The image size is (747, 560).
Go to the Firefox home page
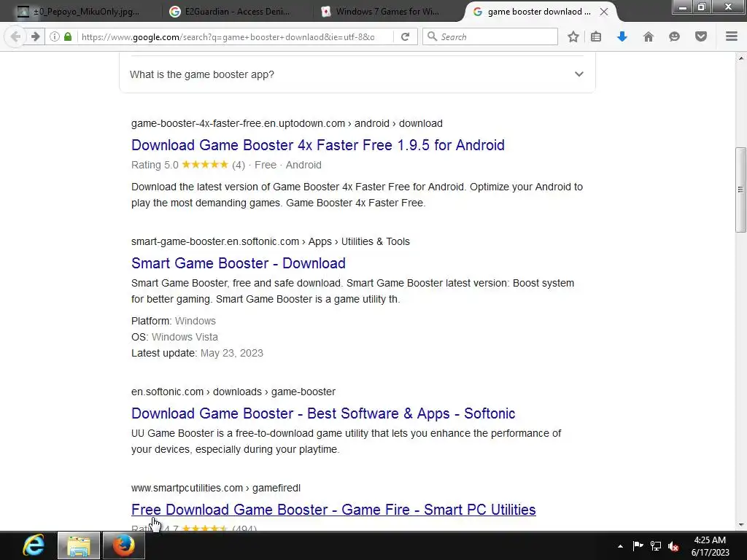649,36
